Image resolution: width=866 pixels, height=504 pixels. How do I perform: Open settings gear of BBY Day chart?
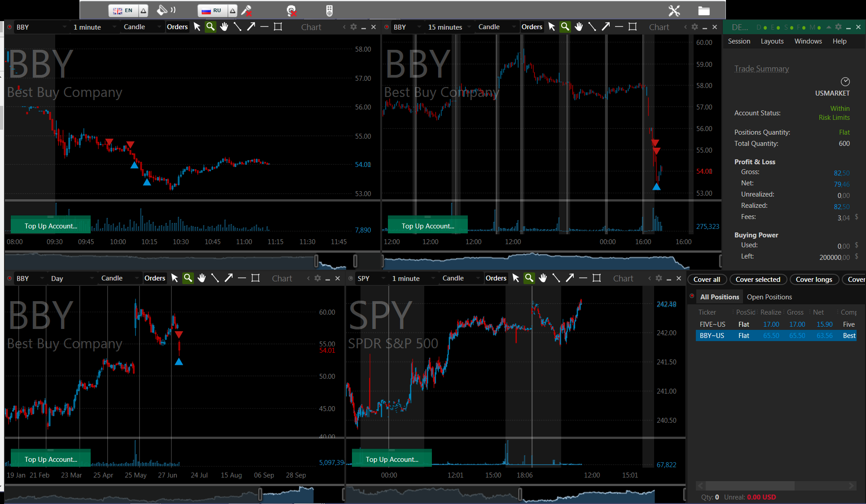click(x=317, y=278)
